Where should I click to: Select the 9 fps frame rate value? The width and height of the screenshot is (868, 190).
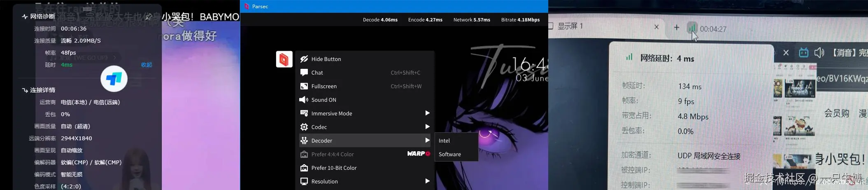[x=686, y=101]
